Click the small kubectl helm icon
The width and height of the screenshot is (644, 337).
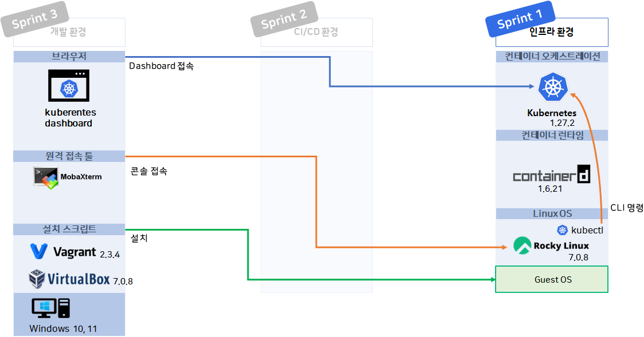[562, 230]
